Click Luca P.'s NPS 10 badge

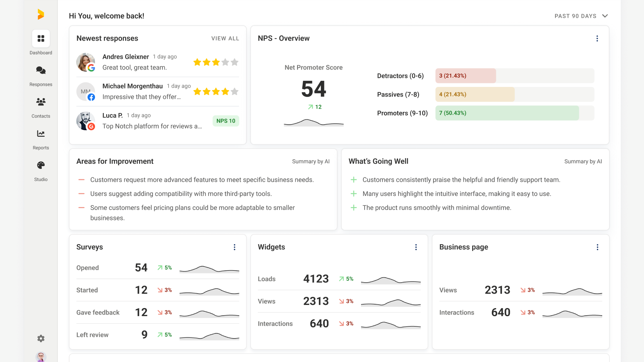coord(225,121)
